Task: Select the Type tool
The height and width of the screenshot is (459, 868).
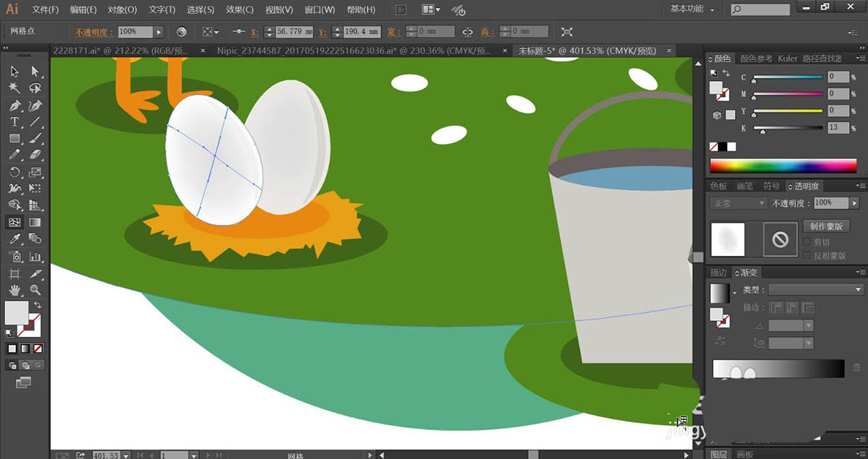Action: click(14, 122)
